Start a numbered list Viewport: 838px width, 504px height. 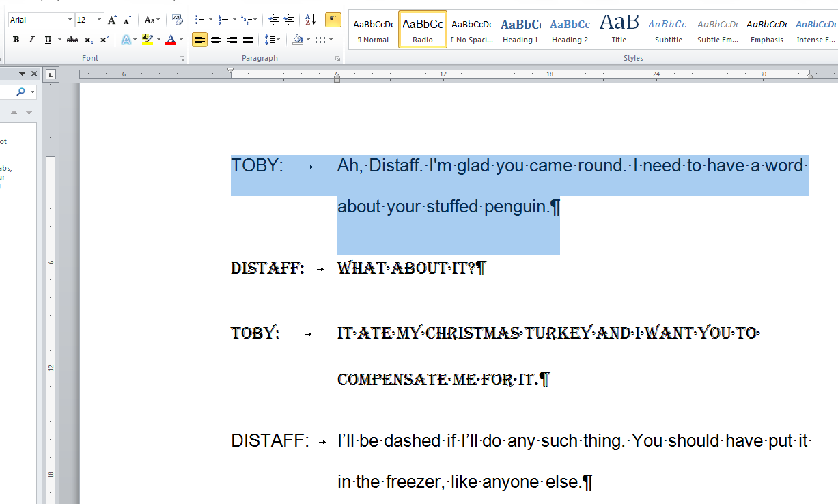pos(222,20)
